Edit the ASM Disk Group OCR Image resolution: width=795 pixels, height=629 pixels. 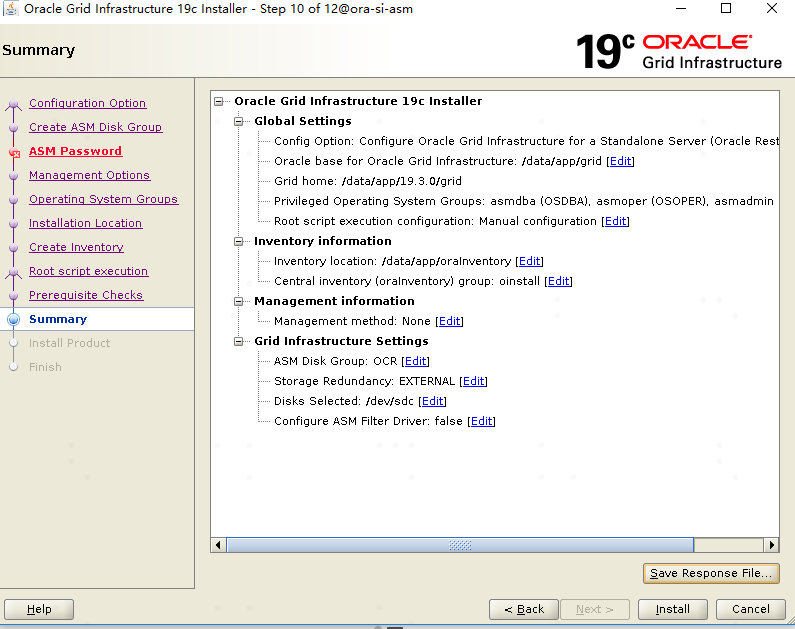[x=415, y=361]
